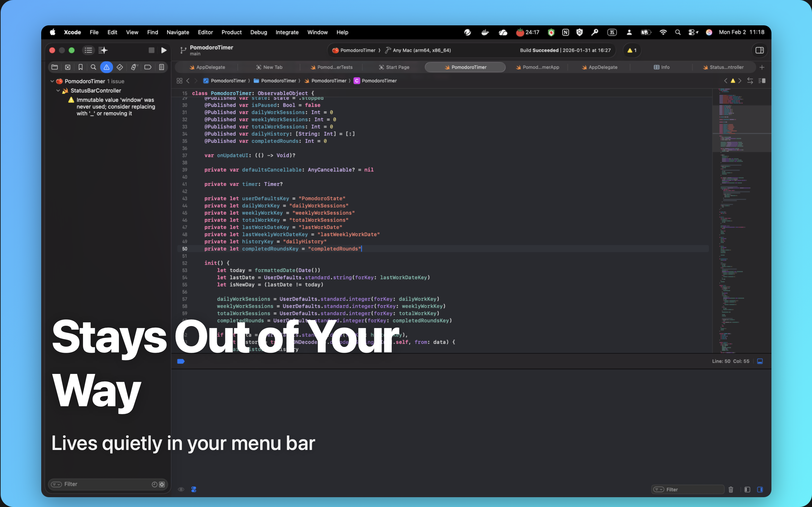Click the Run (play) button
Viewport: 812px width, 507px height.
164,50
